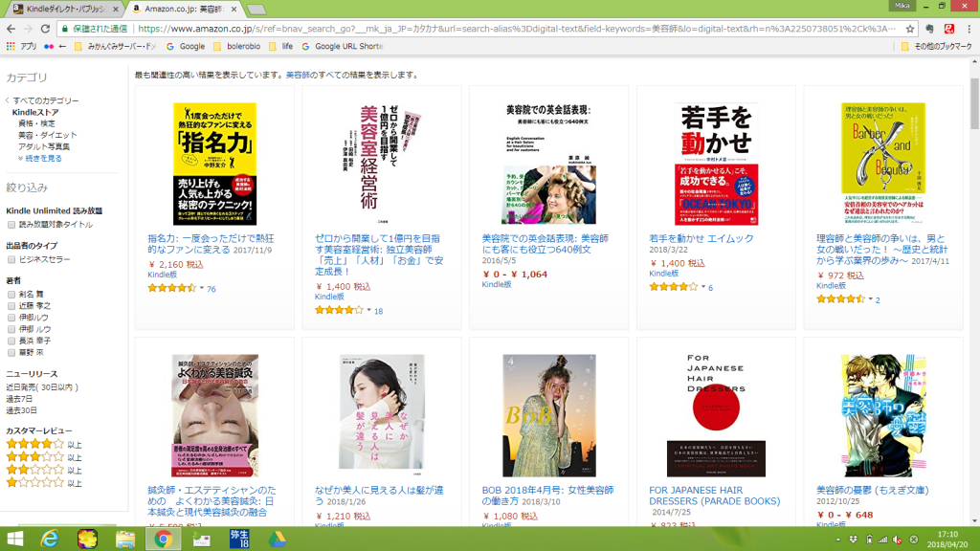This screenshot has width=980, height=551.
Task: Switch to the Kindleダイレクト・パブリッシング tab
Action: (x=66, y=10)
